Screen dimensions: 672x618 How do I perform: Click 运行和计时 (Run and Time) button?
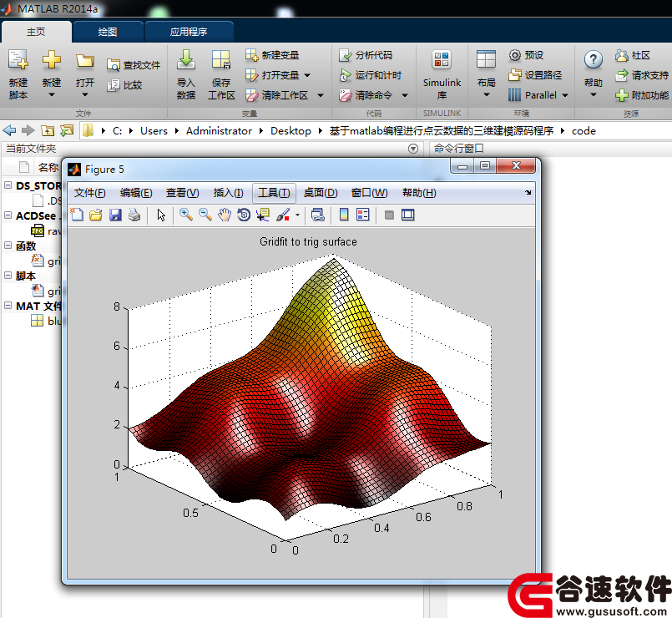371,75
